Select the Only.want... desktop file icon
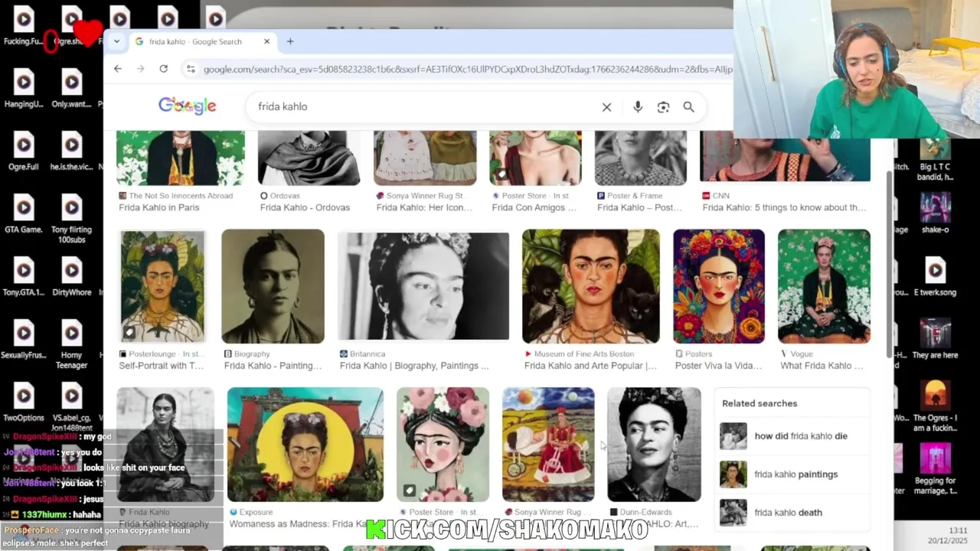The height and width of the screenshot is (551, 980). pyautogui.click(x=71, y=89)
